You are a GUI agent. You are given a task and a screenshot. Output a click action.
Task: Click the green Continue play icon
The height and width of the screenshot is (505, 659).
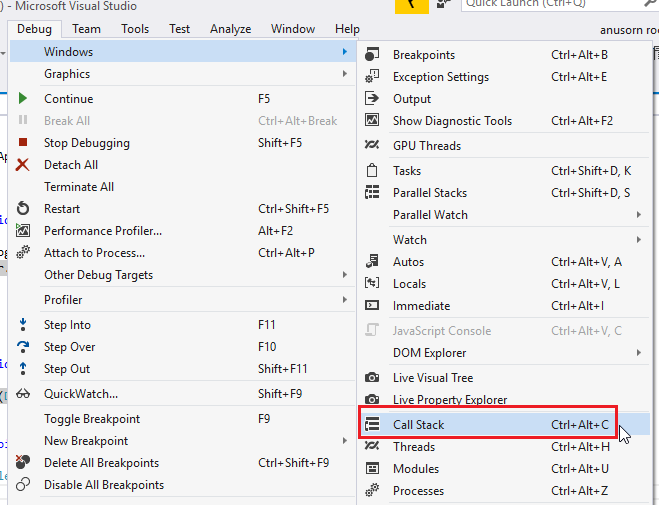point(23,99)
